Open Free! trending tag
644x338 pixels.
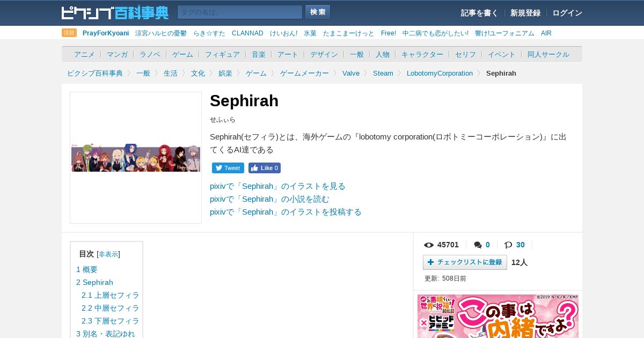point(389,33)
